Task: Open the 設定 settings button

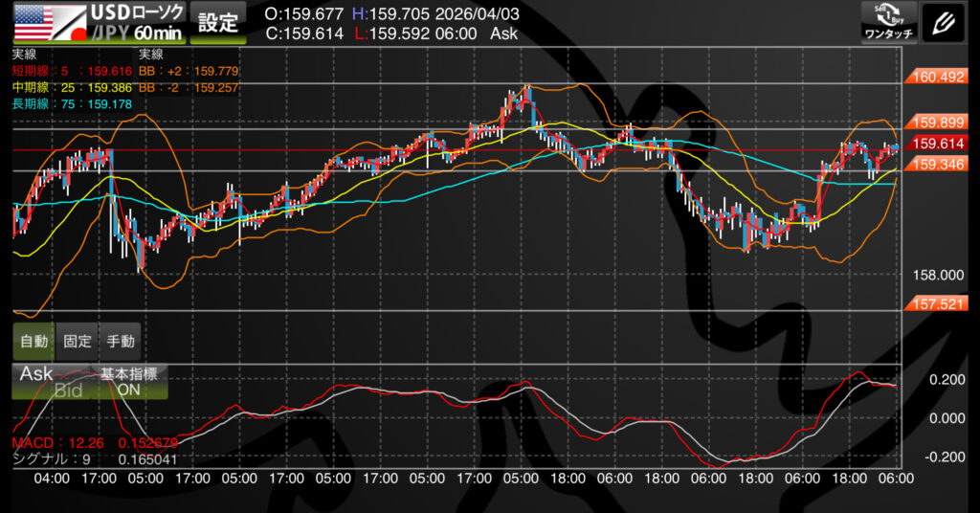Action: pyautogui.click(x=217, y=22)
